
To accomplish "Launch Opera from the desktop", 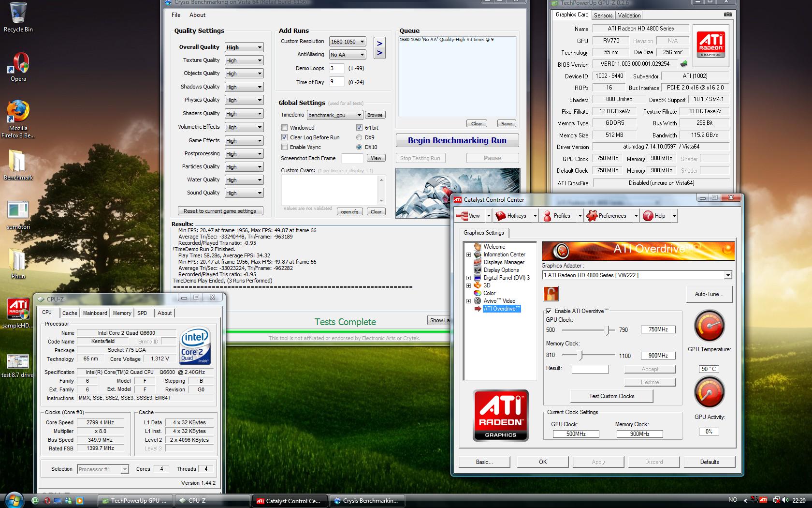I will (18, 67).
